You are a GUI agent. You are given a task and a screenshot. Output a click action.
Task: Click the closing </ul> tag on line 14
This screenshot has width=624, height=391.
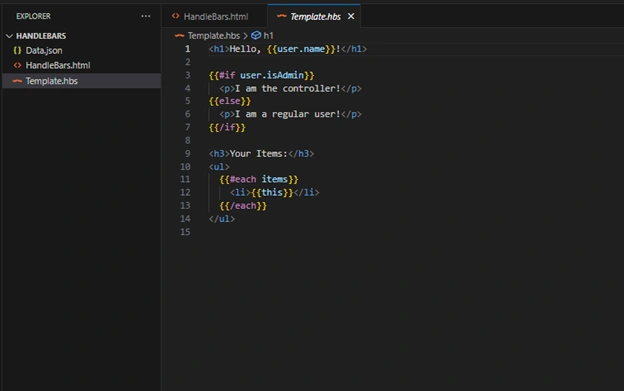(222, 219)
